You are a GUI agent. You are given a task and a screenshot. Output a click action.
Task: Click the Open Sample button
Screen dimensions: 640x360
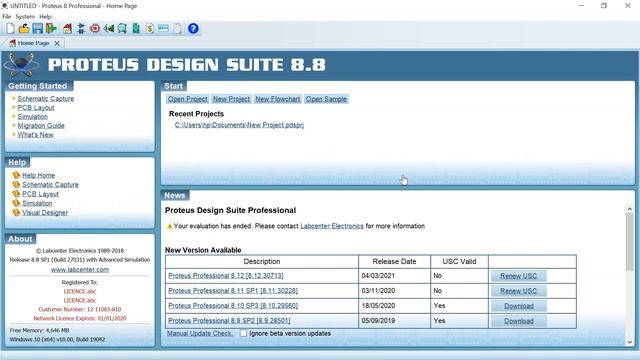(326, 99)
